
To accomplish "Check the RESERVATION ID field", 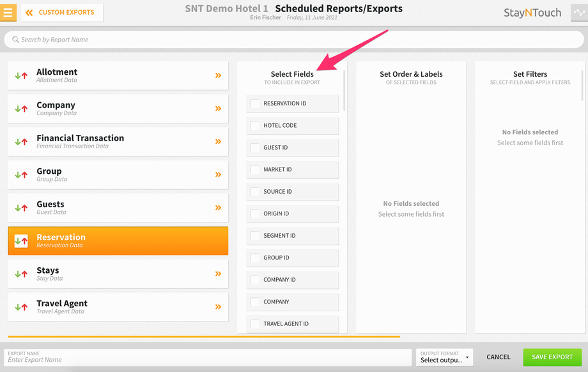I will pyautogui.click(x=255, y=104).
